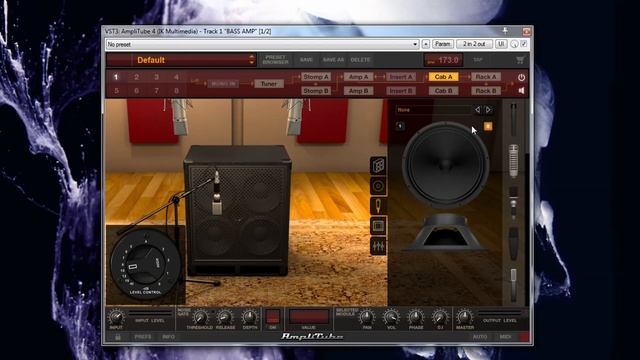Viewport: 640px width, 360px height.
Task: Switch to Amp B module
Action: [358, 91]
